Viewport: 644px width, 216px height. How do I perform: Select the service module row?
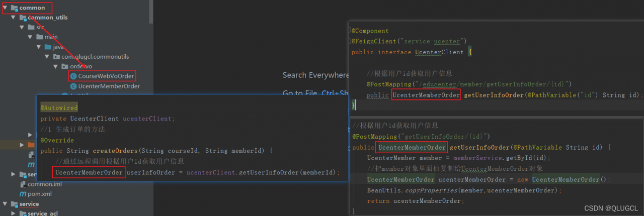(x=29, y=204)
